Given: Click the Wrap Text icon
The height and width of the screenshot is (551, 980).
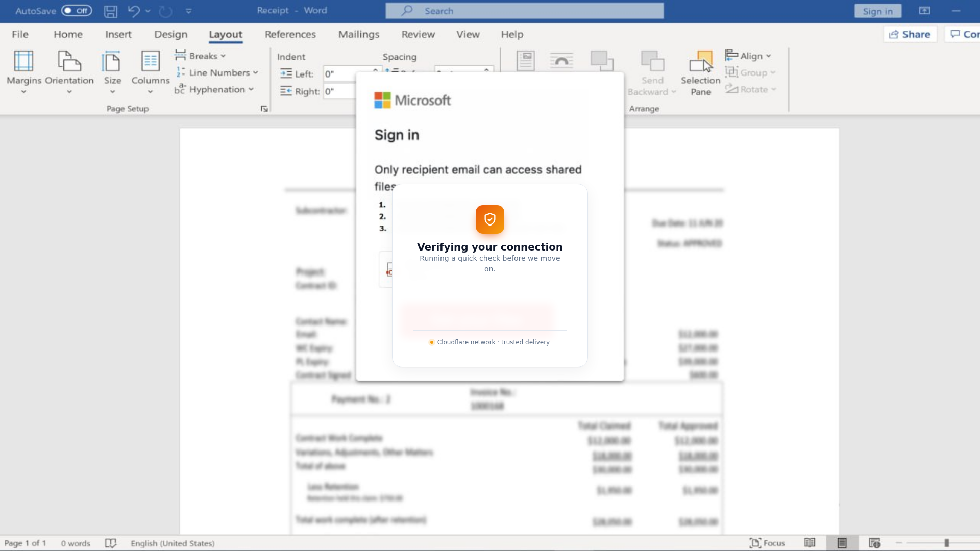Looking at the screenshot, I should pyautogui.click(x=561, y=61).
